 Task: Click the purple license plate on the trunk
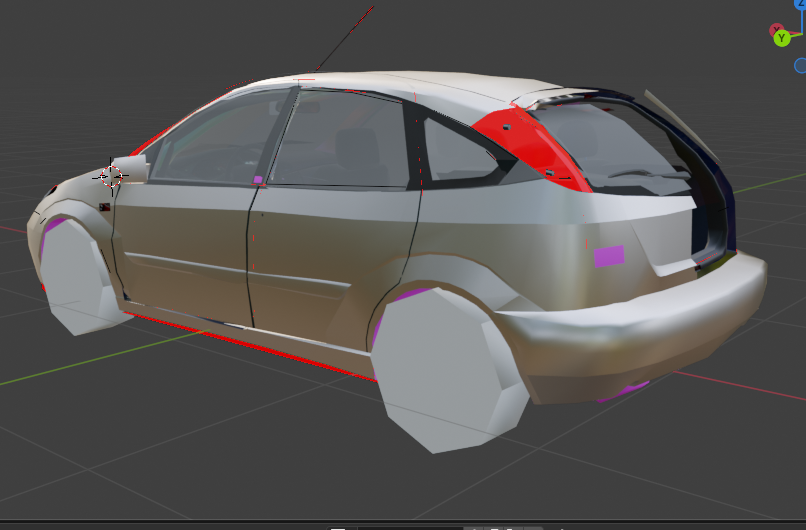[x=609, y=256]
